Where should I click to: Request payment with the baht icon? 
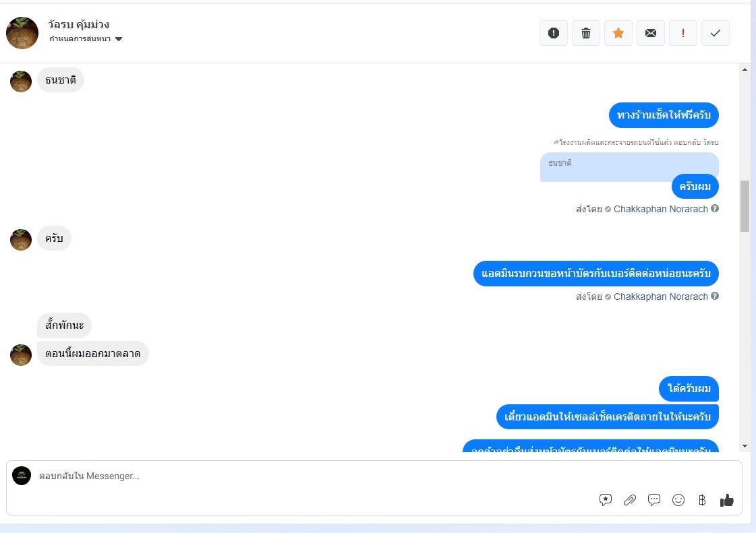click(702, 500)
